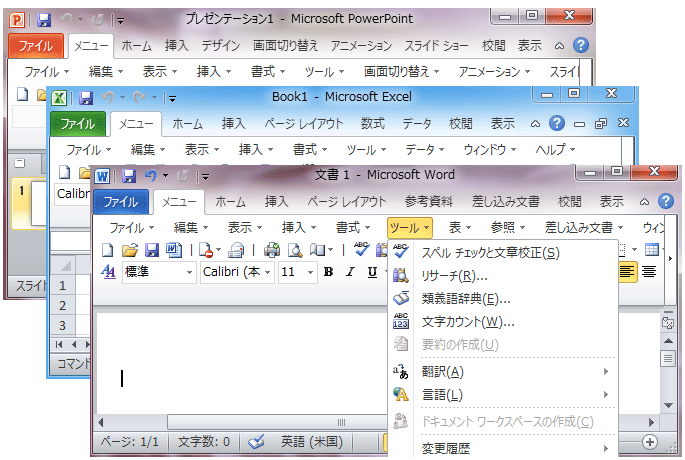Open PowerPoint アニメーション classic menu
This screenshot has height=460, width=685.
(x=494, y=72)
